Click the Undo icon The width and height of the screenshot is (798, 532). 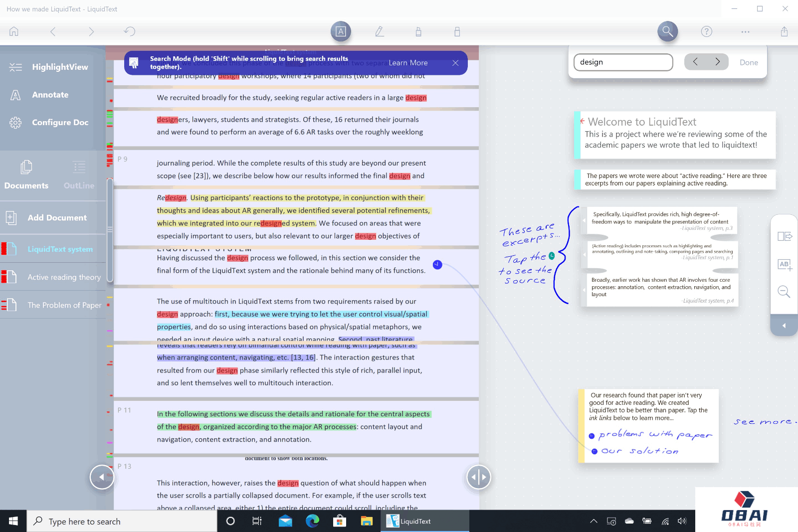click(x=130, y=31)
